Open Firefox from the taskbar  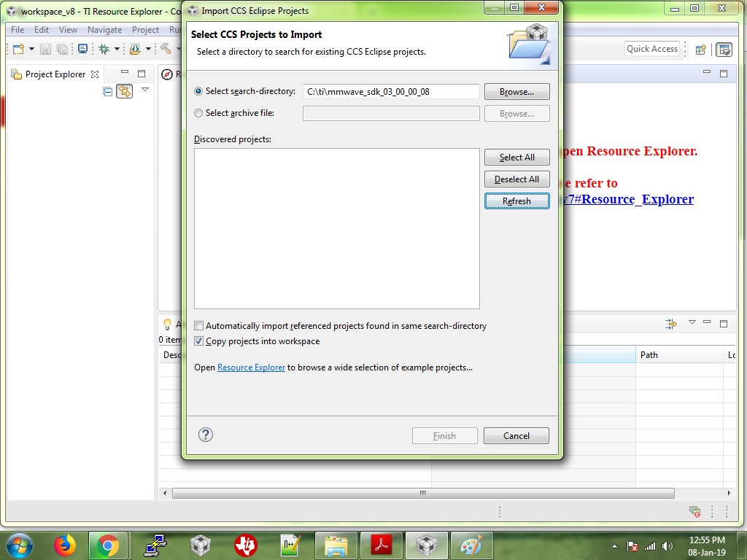click(x=65, y=545)
